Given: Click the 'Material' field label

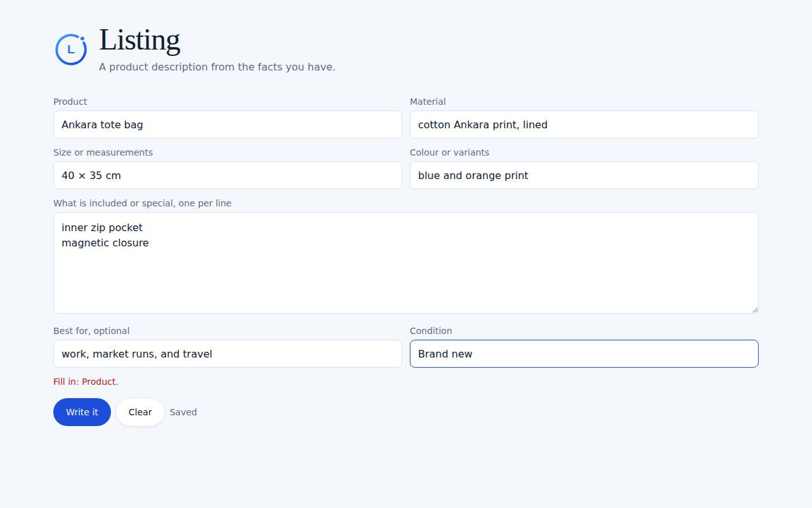Looking at the screenshot, I should point(428,102).
